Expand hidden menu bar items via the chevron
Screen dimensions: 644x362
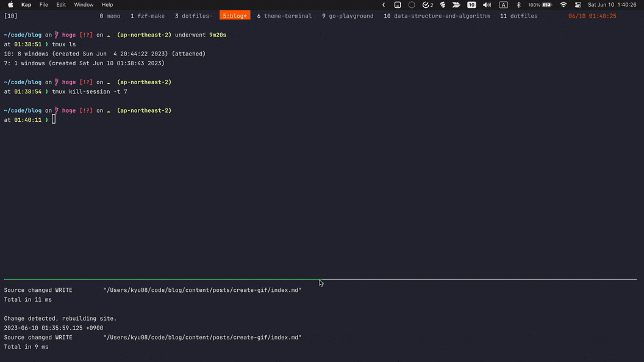tap(384, 4)
